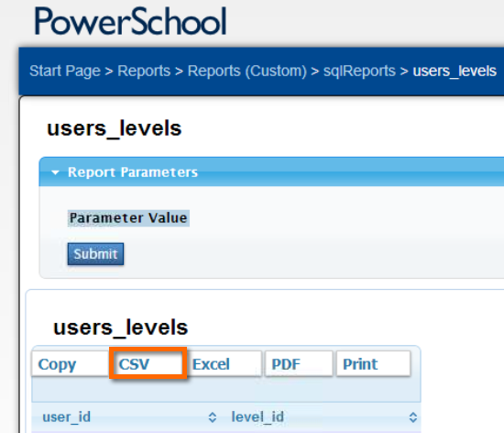Open the Reports breadcrumb link
Image resolution: width=504 pixels, height=433 pixels.
click(144, 71)
